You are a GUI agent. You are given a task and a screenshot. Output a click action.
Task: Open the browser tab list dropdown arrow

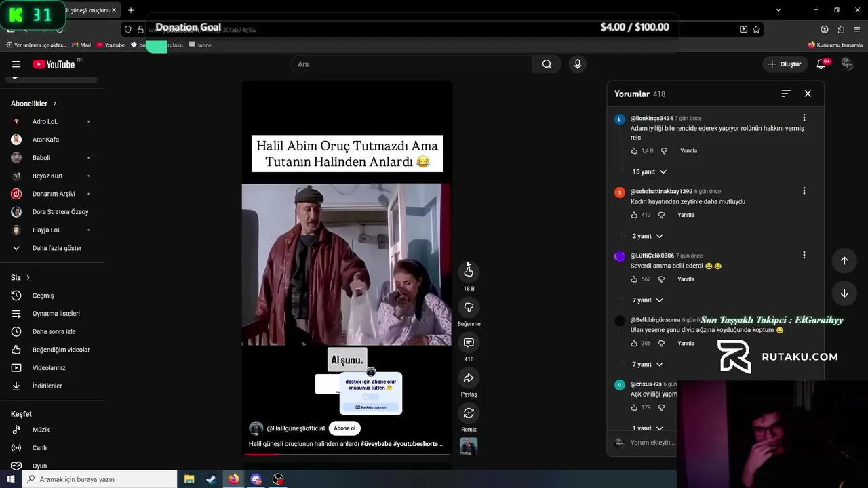(x=778, y=10)
